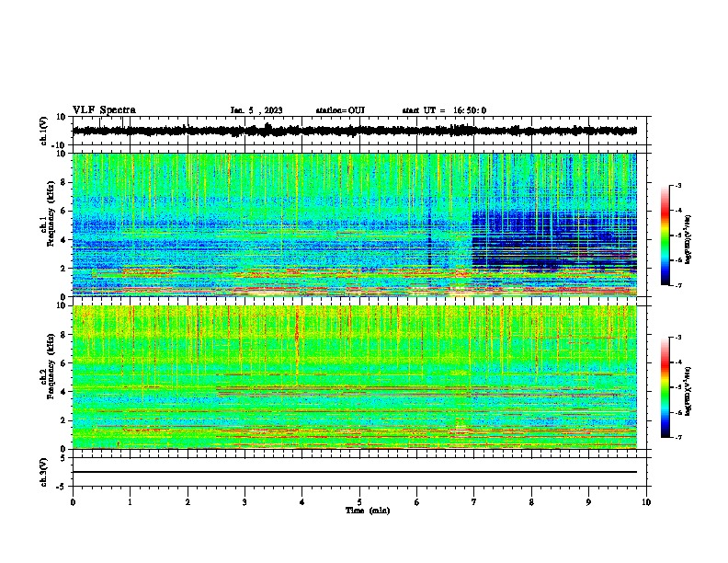728x563 pixels.
Task: Select the "Jan. 5, 2023" date label
Action: 256,110
